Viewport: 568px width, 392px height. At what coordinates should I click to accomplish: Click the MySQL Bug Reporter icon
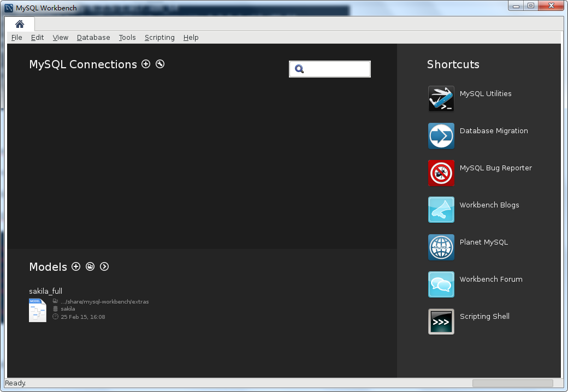(441, 173)
